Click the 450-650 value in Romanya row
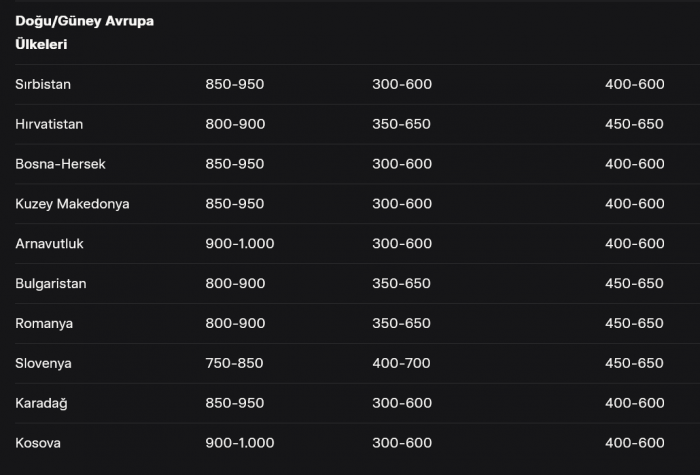 [x=634, y=324]
